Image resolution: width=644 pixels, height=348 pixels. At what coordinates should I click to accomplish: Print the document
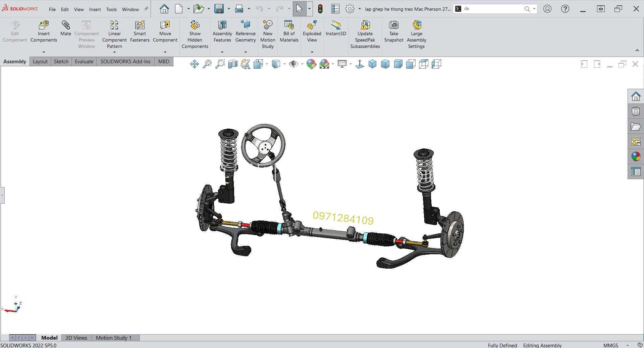[x=239, y=9]
